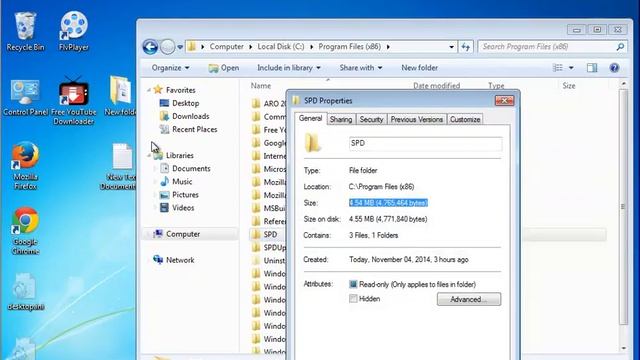Switch to the Sharing tab
Image resolution: width=640 pixels, height=360 pixels.
point(341,120)
